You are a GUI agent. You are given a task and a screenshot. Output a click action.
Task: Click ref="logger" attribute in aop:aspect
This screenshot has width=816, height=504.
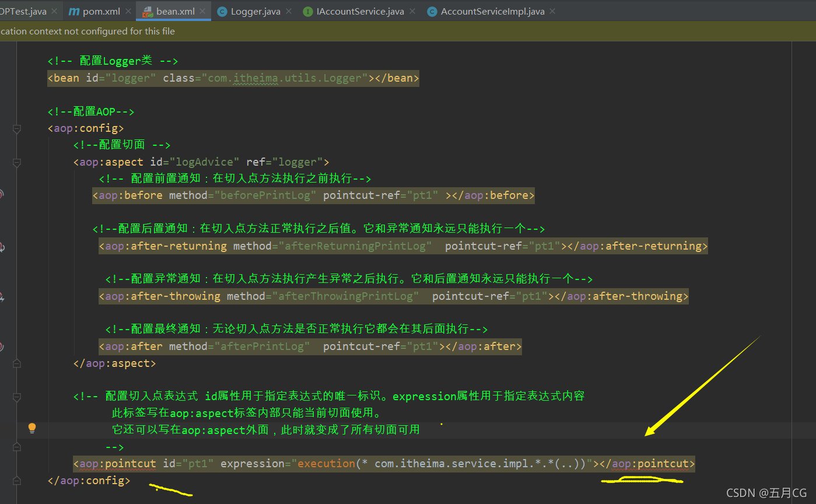coord(285,162)
